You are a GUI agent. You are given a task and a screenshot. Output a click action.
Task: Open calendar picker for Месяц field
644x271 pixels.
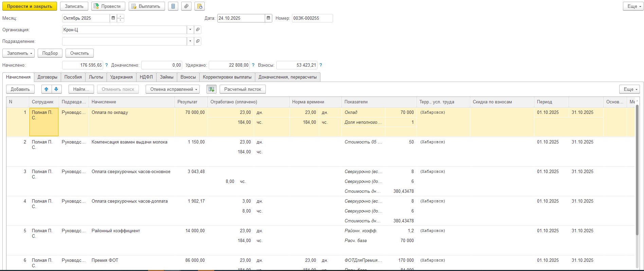coord(113,18)
